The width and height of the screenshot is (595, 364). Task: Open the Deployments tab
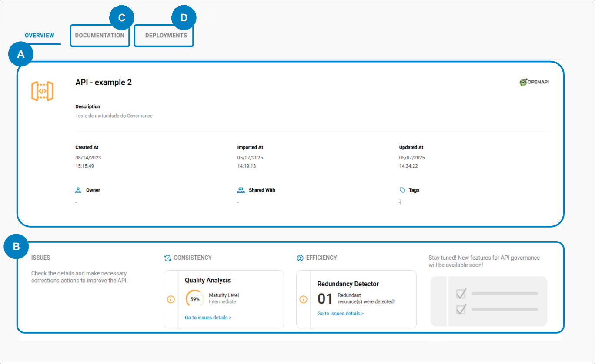166,36
